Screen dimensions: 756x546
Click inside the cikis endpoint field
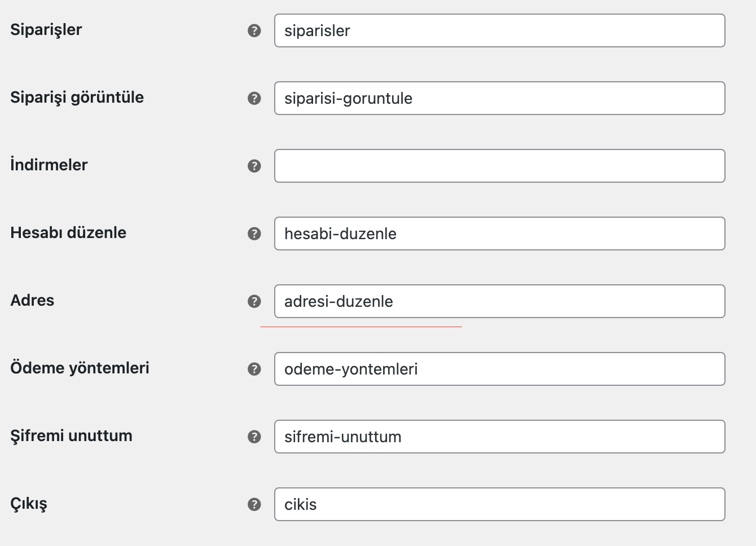coord(499,504)
